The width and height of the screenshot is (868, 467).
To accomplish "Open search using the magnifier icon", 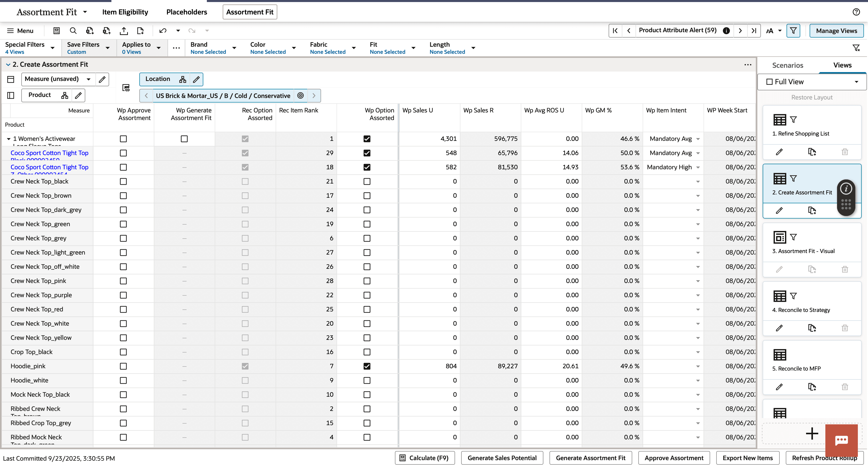I will point(73,31).
